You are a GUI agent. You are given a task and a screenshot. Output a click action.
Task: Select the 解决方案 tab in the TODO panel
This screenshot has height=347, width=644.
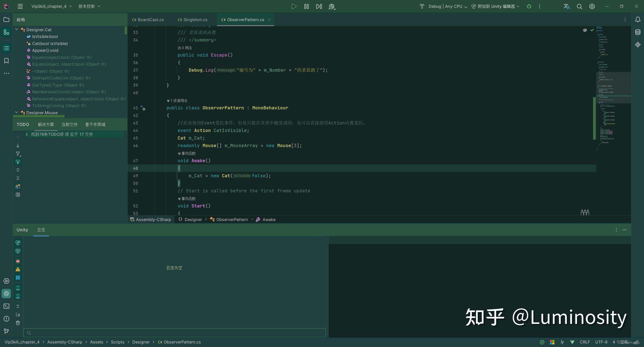pyautogui.click(x=46, y=124)
